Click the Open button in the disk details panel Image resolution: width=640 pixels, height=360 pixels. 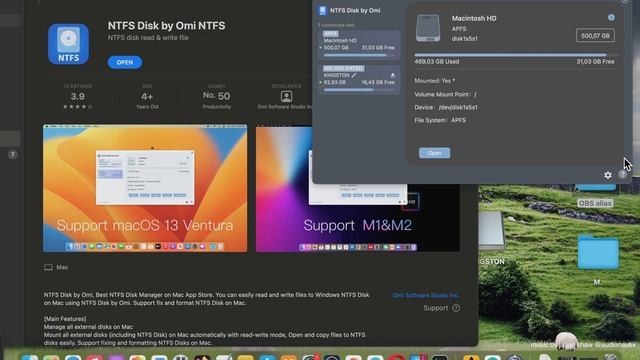click(434, 153)
